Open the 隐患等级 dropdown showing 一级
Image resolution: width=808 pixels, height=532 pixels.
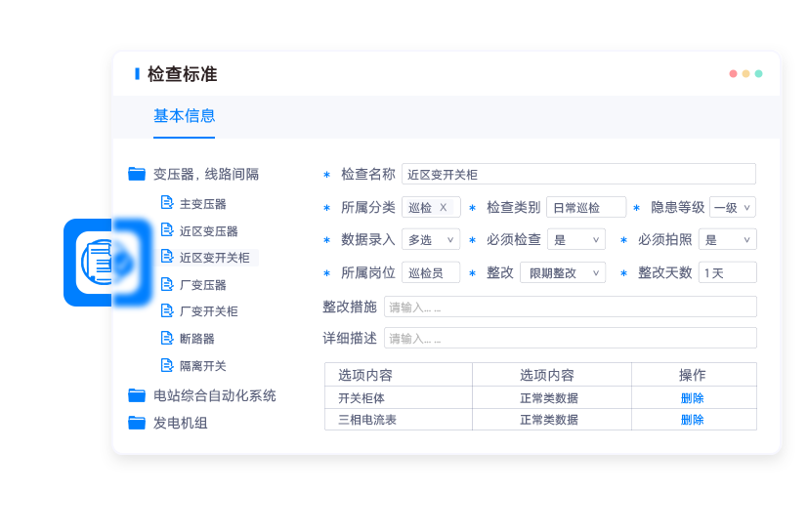(x=733, y=207)
